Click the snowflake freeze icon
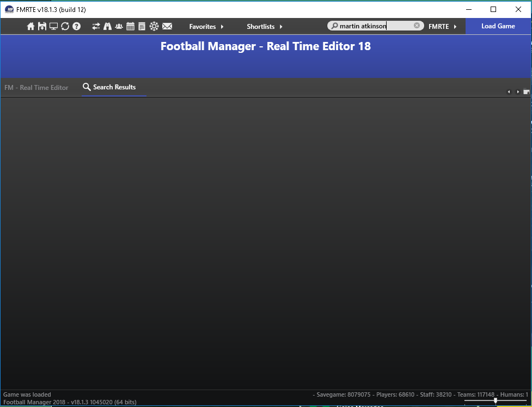This screenshot has width=532, height=407. pyautogui.click(x=154, y=26)
